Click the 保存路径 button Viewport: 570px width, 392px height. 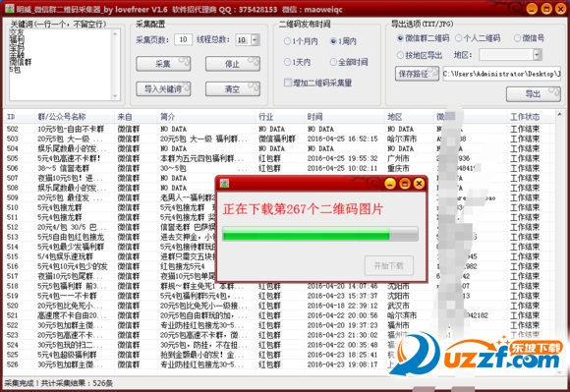pyautogui.click(x=417, y=74)
